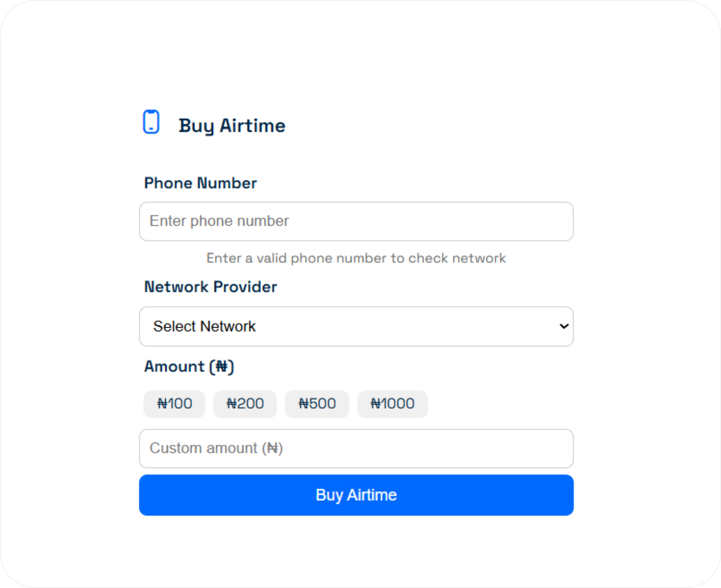Screen dimensions: 721x588
Task: Click the word Airtime in the heading
Action: (x=253, y=126)
